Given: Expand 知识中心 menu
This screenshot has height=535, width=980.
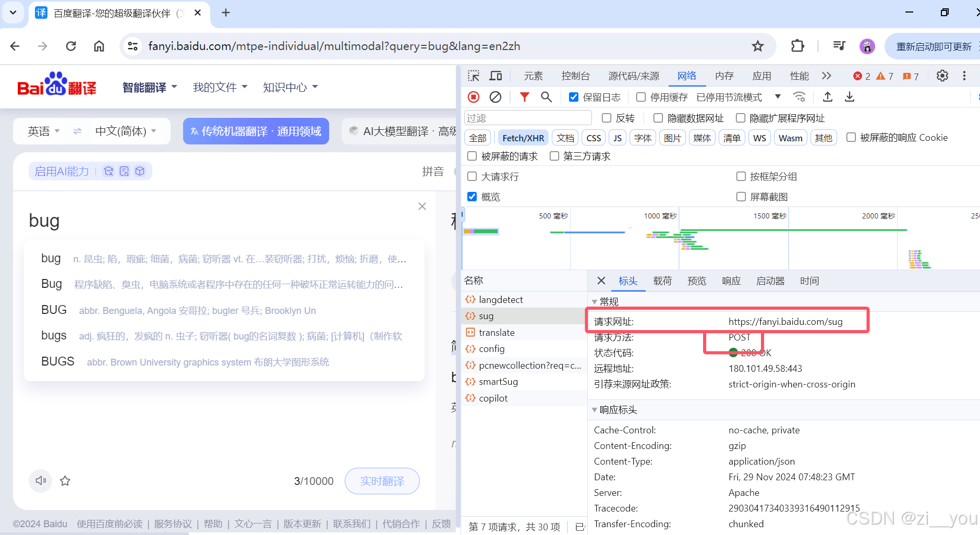Looking at the screenshot, I should [291, 87].
